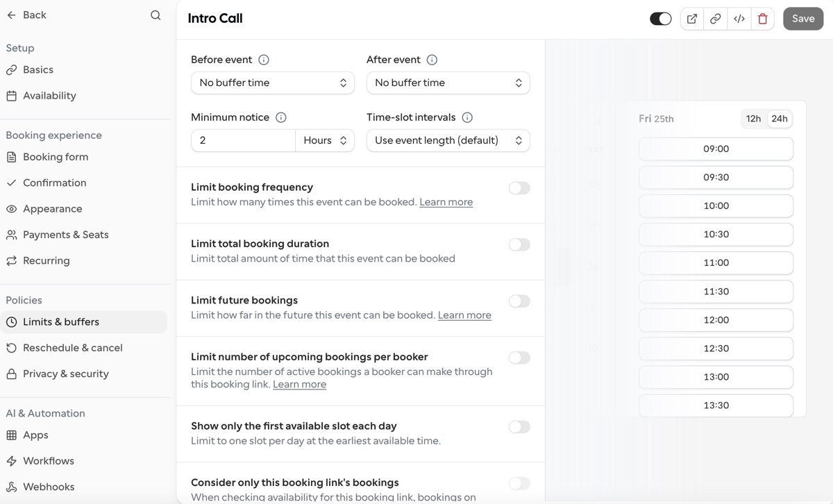This screenshot has height=504, width=833.
Task: Click the Reschedule & cancel refresh icon
Action: 11,348
